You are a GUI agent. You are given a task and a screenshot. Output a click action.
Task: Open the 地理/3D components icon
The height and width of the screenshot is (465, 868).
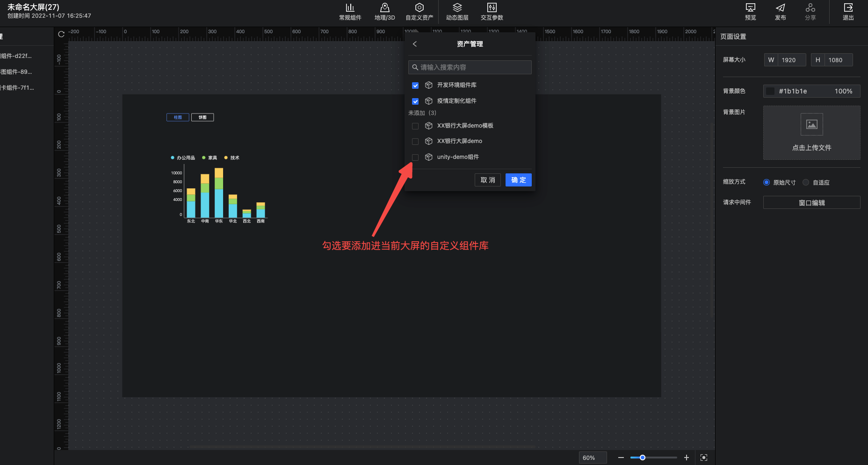click(x=384, y=8)
